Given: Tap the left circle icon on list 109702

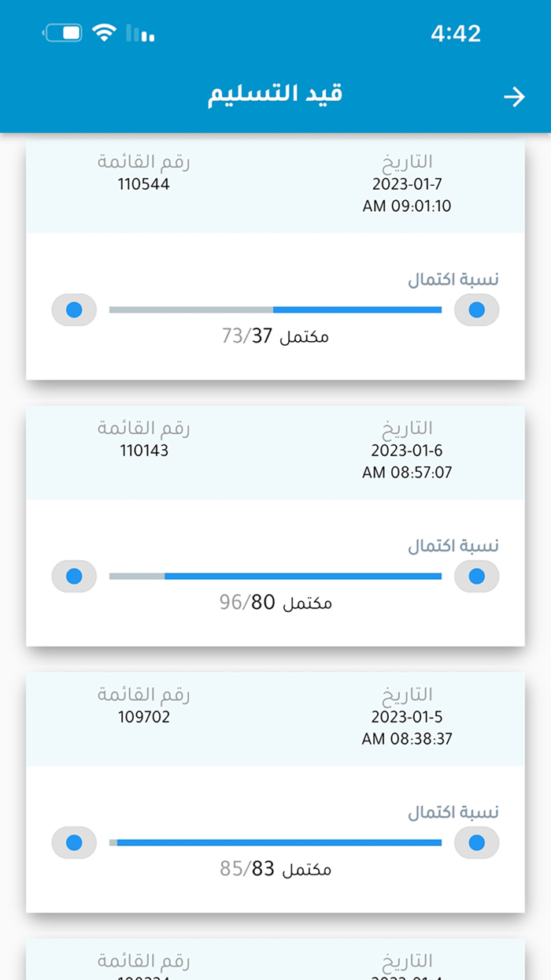Looking at the screenshot, I should (x=73, y=842).
